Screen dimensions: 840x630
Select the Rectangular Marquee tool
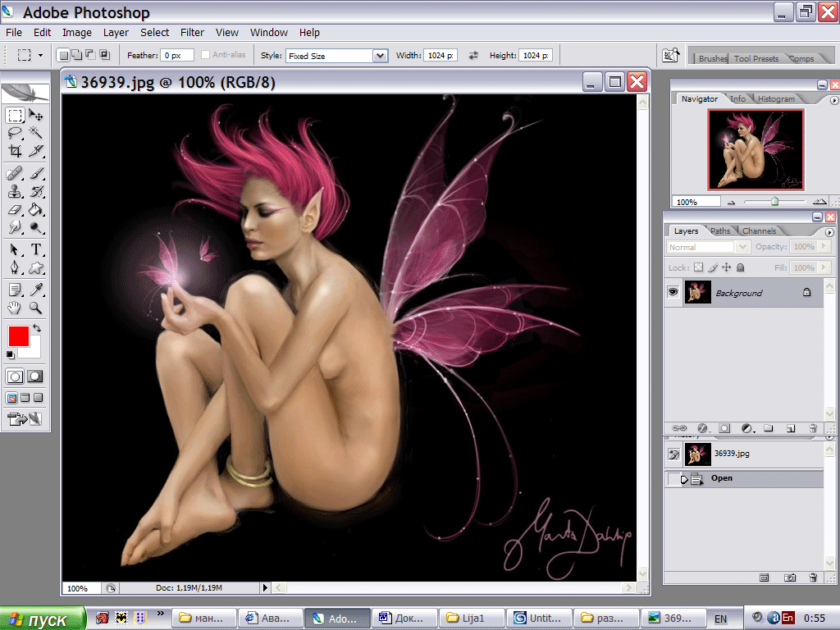pyautogui.click(x=15, y=115)
